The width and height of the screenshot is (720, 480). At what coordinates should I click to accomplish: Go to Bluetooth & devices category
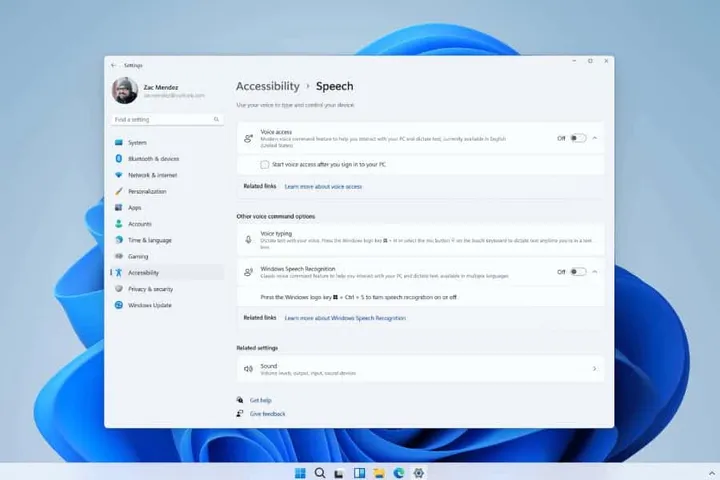(153, 159)
